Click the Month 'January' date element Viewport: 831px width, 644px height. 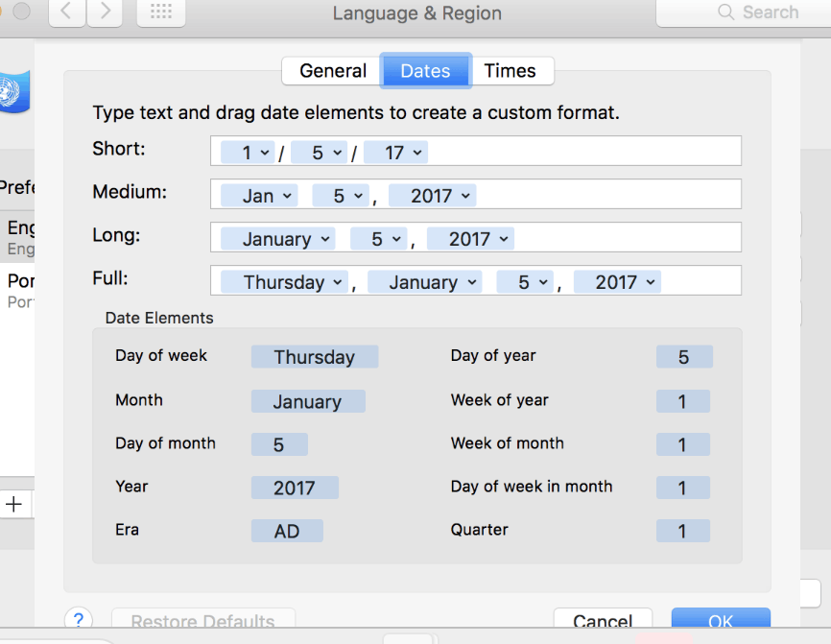pos(308,401)
